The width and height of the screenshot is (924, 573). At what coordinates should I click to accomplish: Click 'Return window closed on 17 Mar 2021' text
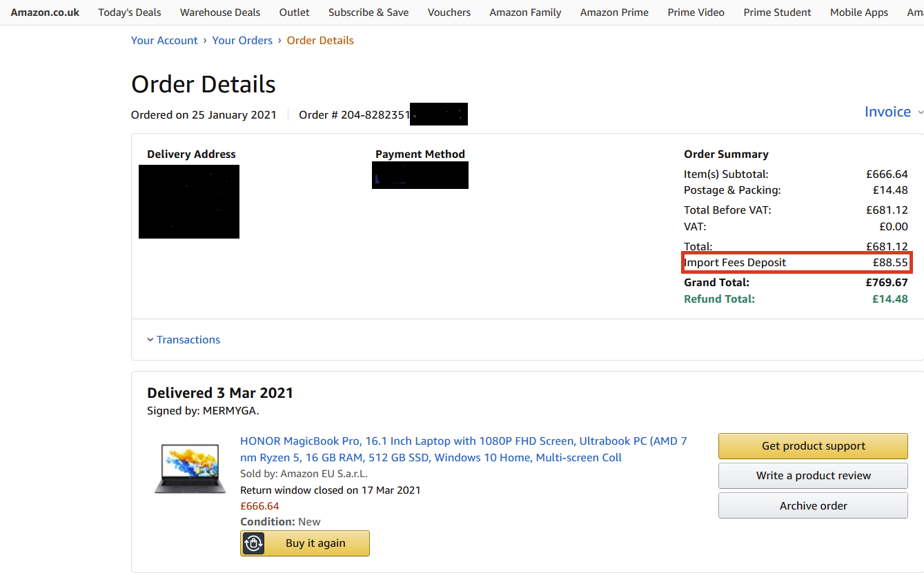(330, 490)
